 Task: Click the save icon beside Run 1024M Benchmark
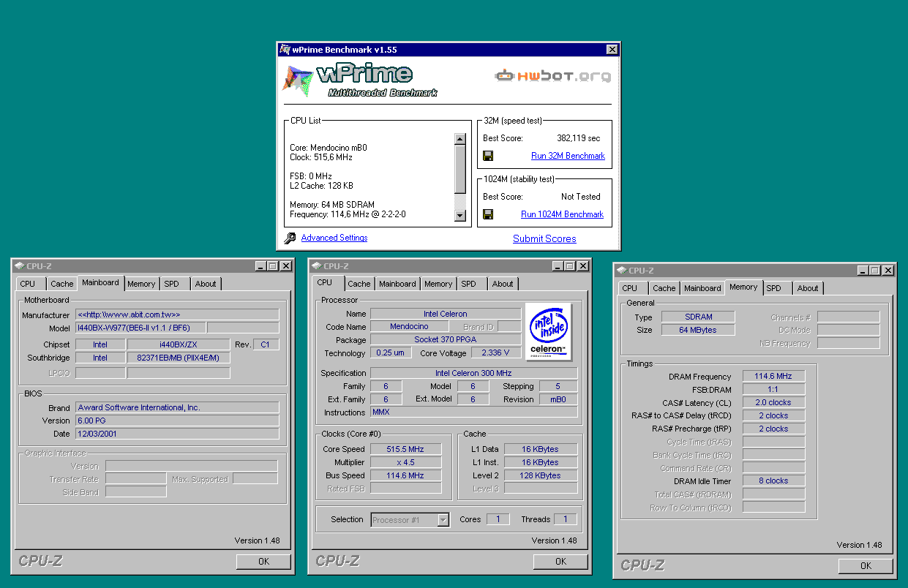(488, 214)
